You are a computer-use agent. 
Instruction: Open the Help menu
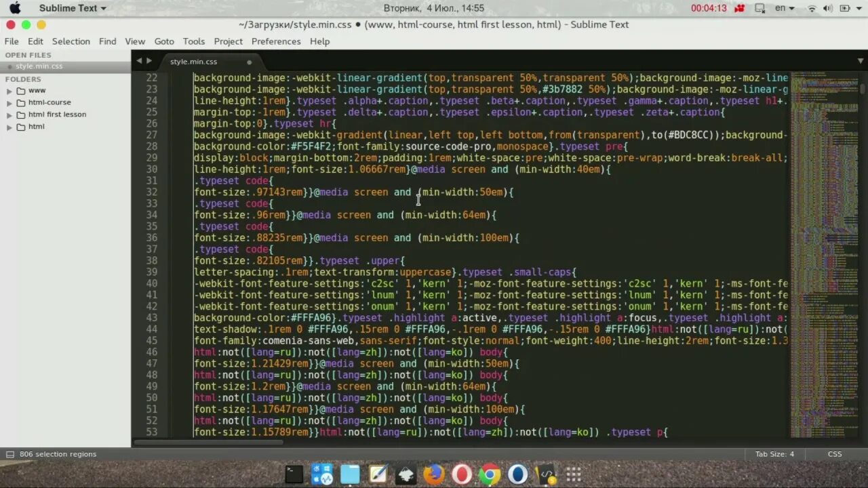point(319,41)
